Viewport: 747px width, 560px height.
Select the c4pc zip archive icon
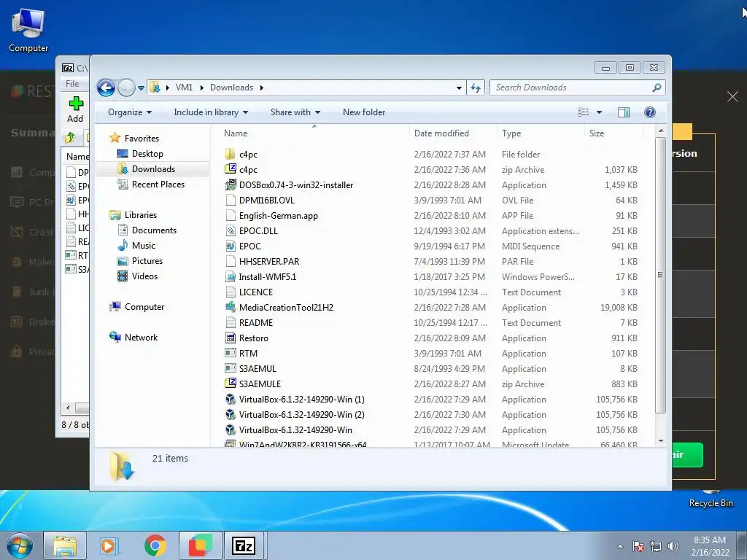(230, 169)
